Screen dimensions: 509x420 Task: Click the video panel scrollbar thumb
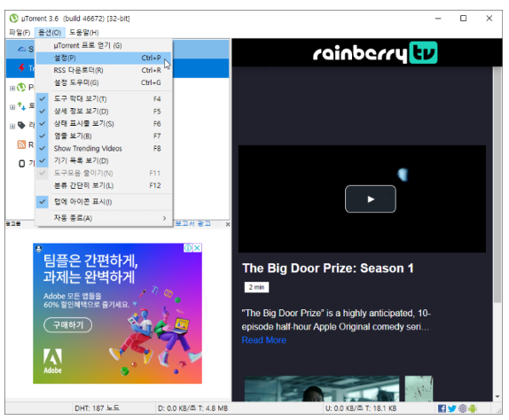[497, 185]
